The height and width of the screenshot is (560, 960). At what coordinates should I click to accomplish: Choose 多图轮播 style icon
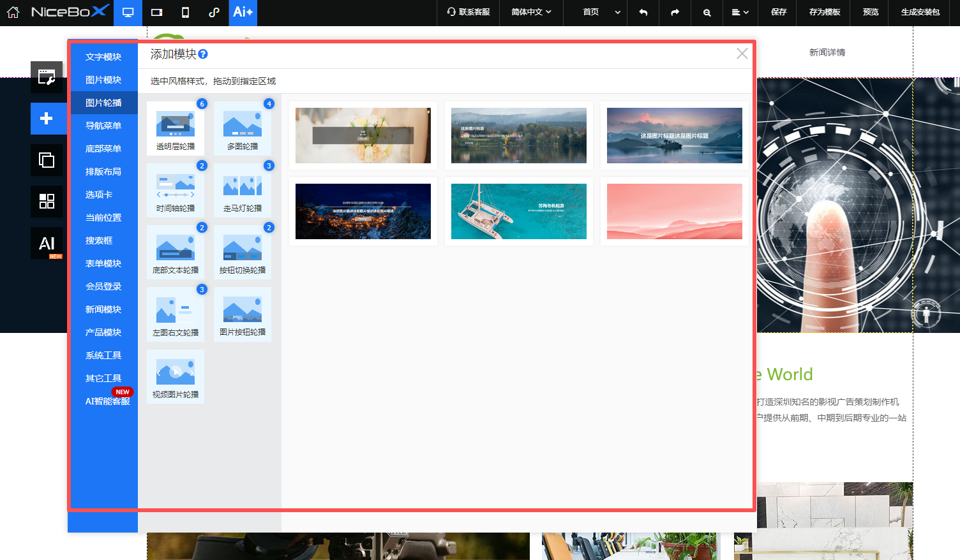pyautogui.click(x=243, y=128)
